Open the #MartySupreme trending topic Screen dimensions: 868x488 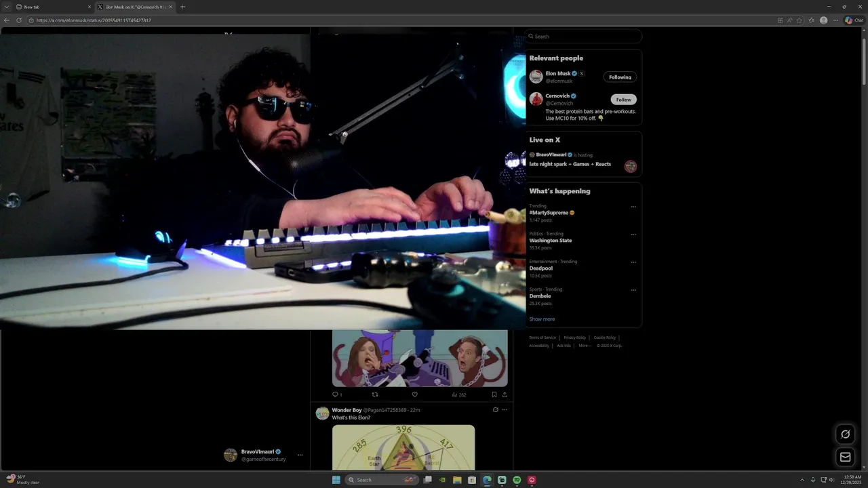tap(549, 213)
